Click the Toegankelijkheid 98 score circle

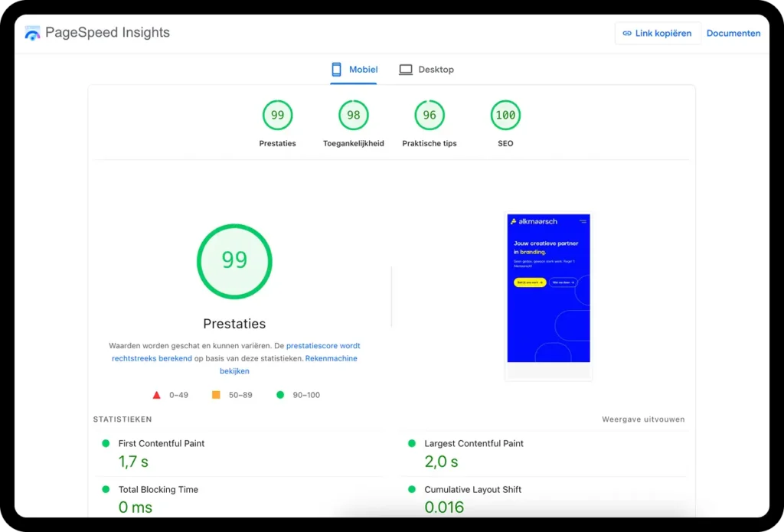(353, 114)
